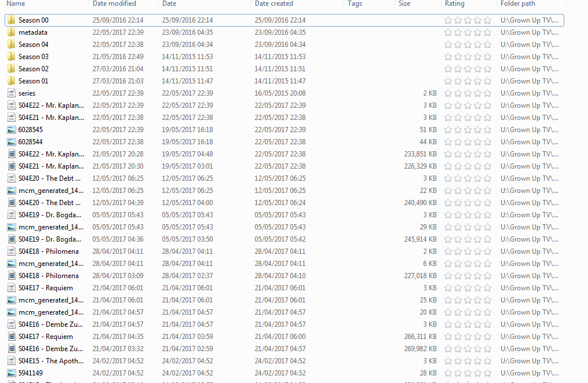This screenshot has height=383, width=588.
Task: Select the Season 01 folder icon
Action: click(x=12, y=81)
